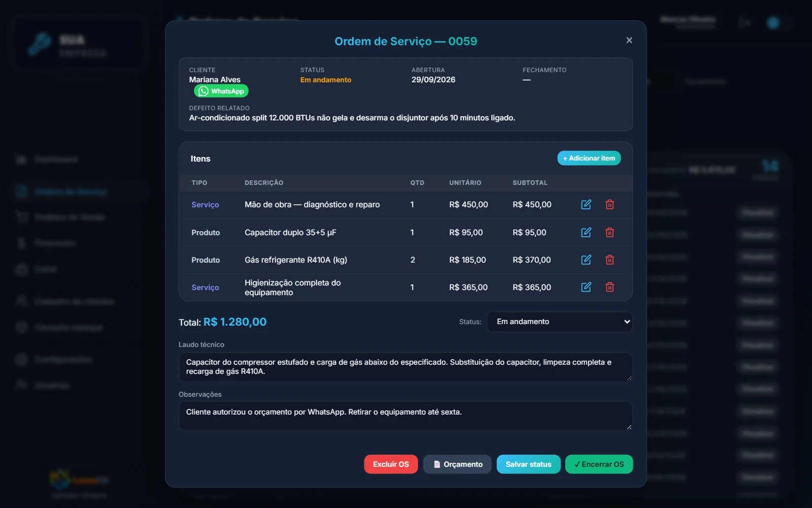Close the Ordem de Serviço 0059 dialog
Screen dimensions: 812x508
[629, 40]
